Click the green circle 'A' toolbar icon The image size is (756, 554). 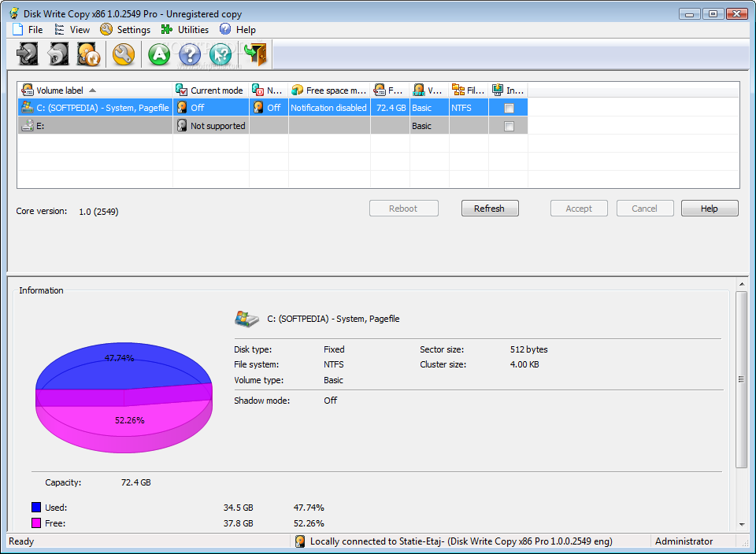(159, 54)
